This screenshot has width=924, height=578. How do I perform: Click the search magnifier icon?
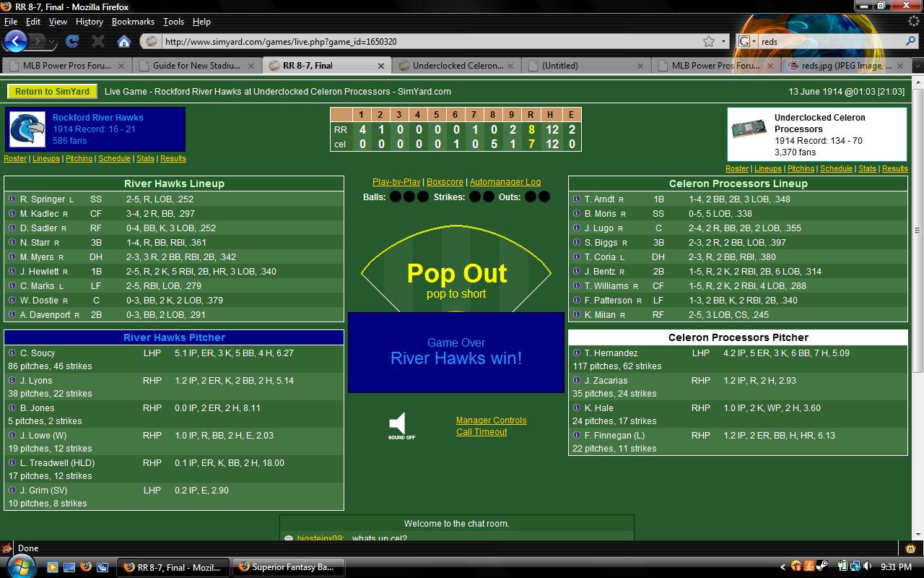point(910,41)
